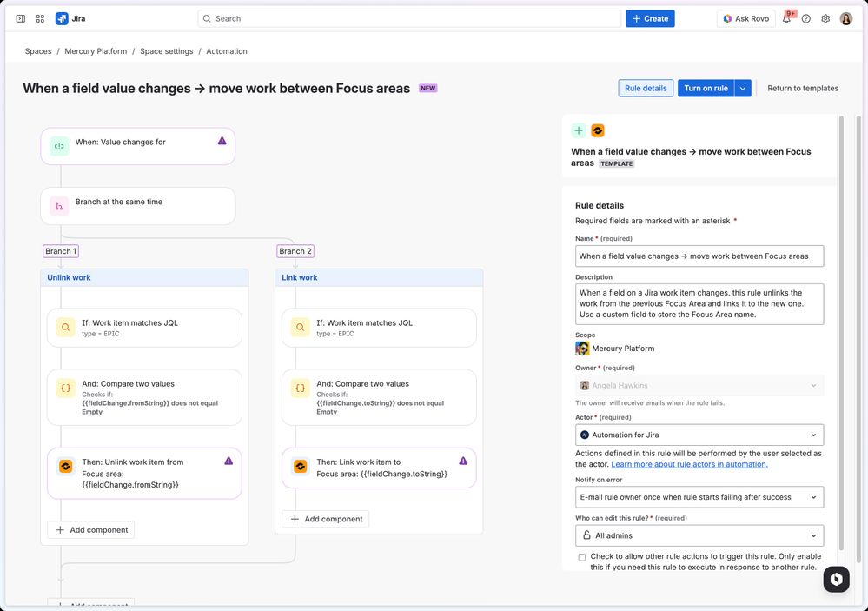Open the 'And: Compare two values' toString condition
This screenshot has width=868, height=611.
379,397
